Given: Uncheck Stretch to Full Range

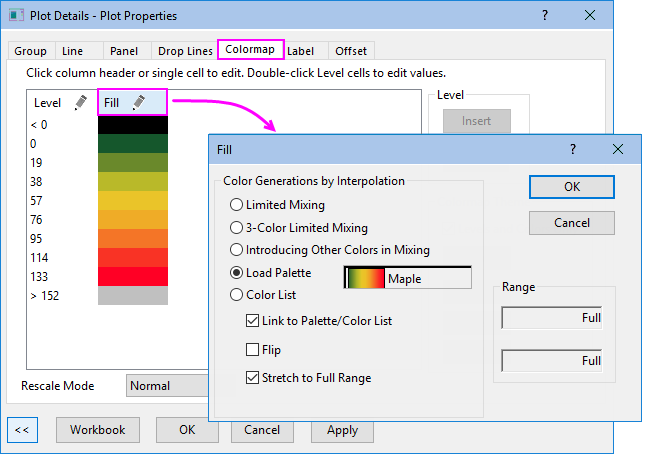Looking at the screenshot, I should pyautogui.click(x=253, y=377).
